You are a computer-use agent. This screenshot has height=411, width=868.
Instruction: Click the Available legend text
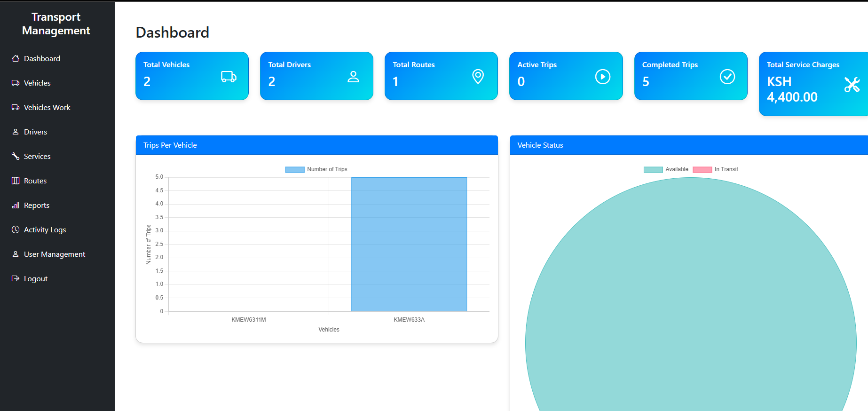(x=677, y=169)
